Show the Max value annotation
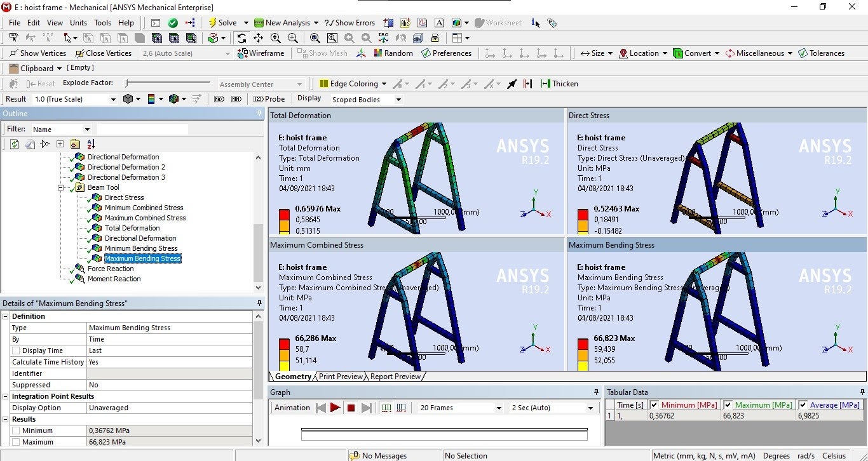Screen dimensions: 868x461 click(x=219, y=99)
